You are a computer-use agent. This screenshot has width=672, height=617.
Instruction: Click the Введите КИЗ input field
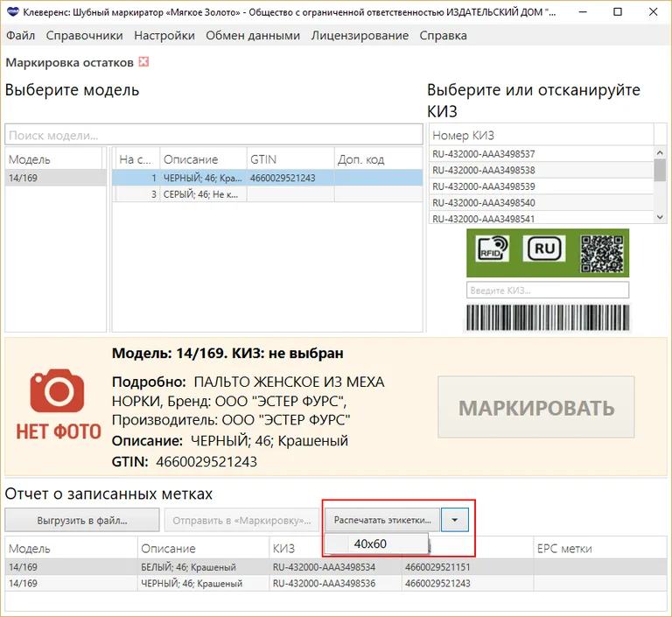click(x=547, y=291)
